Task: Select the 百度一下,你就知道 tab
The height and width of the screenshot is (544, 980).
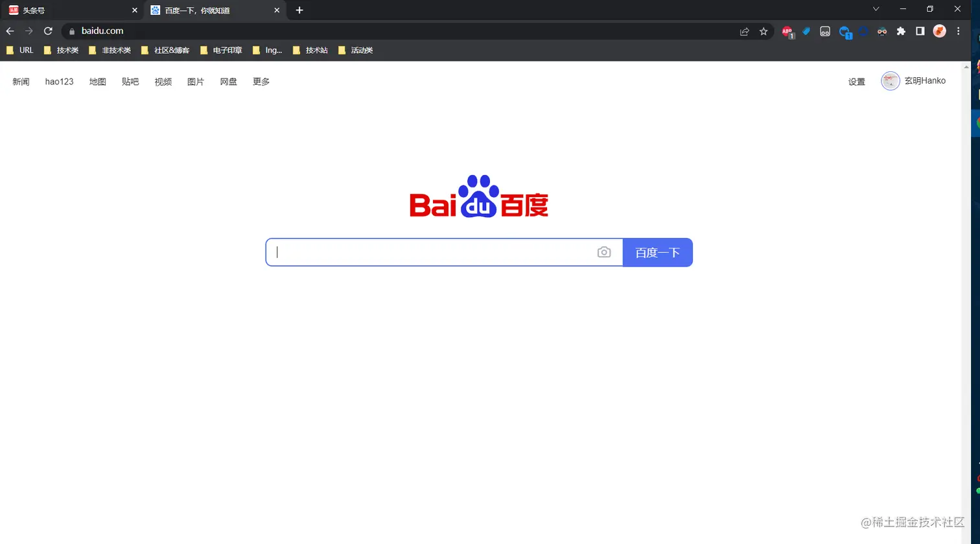Action: 215,10
